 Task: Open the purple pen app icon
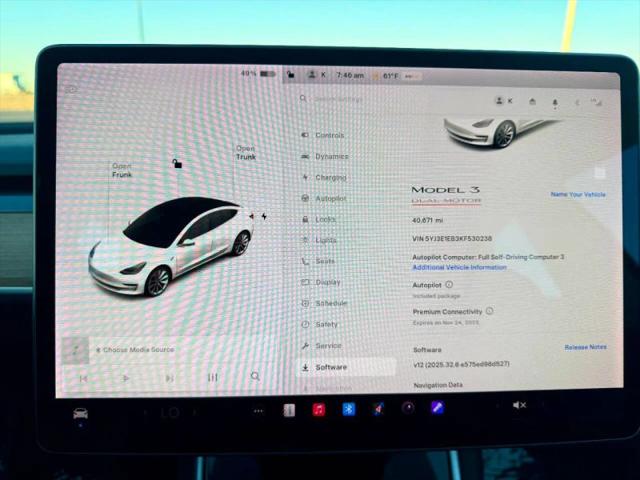pyautogui.click(x=437, y=407)
